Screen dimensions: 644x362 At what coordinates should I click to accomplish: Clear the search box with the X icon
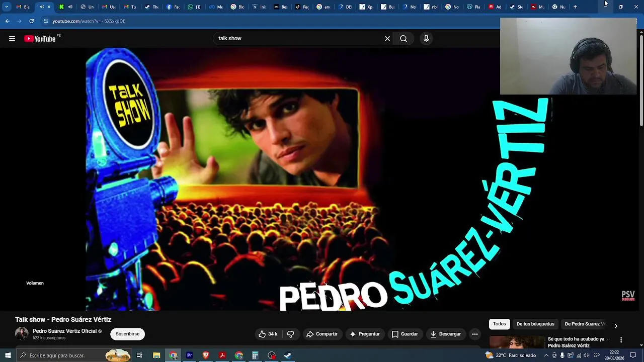(387, 39)
